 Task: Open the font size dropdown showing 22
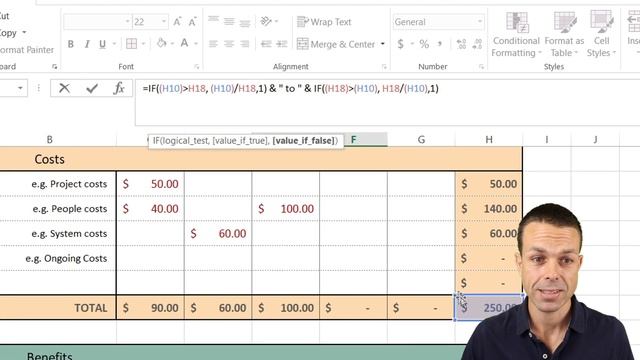click(x=164, y=22)
